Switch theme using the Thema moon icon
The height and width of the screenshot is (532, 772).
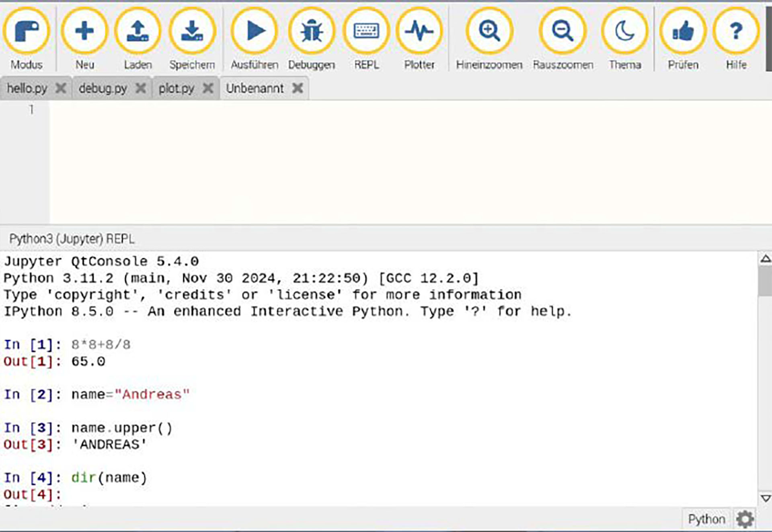[624, 30]
